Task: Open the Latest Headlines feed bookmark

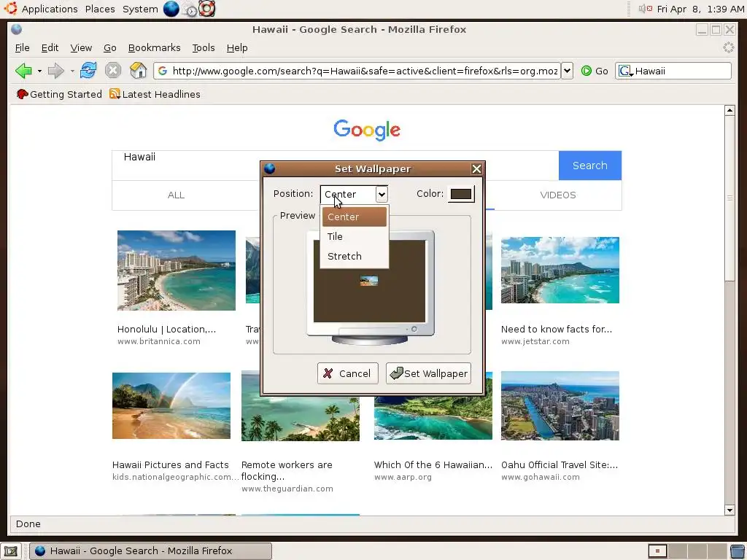Action: pos(155,94)
